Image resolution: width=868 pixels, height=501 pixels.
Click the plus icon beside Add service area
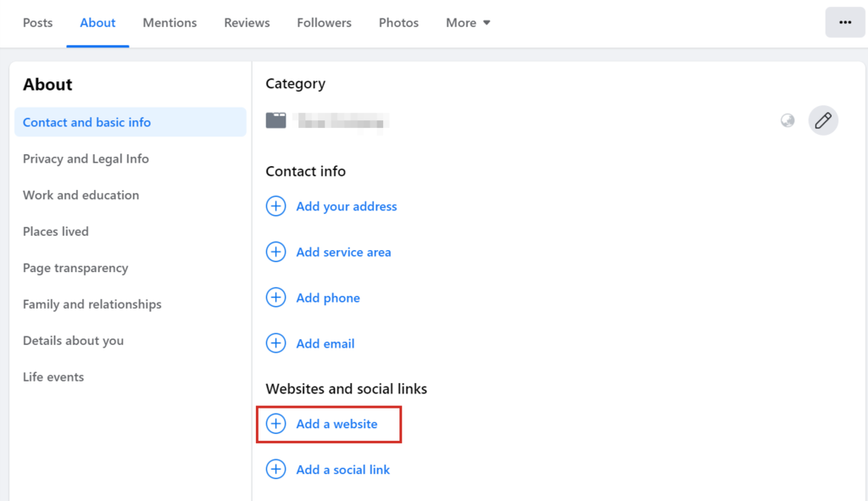(275, 252)
